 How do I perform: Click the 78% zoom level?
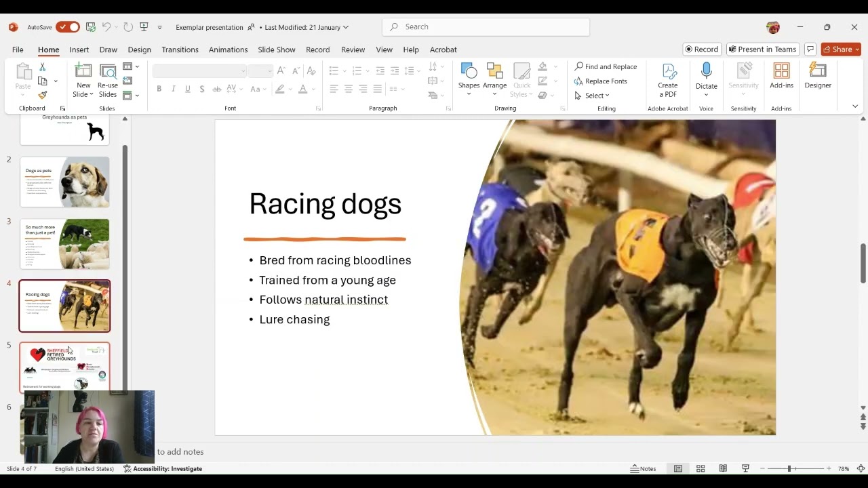point(844,468)
